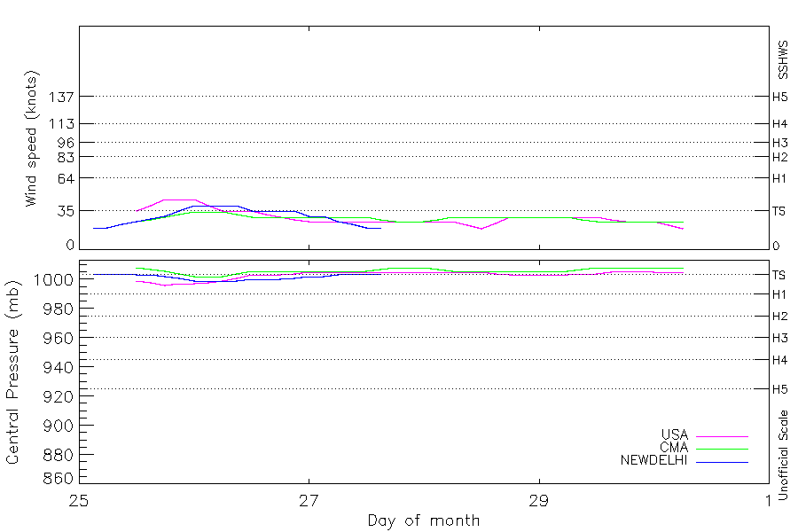Click the TS label on wind speed chart

tap(779, 211)
